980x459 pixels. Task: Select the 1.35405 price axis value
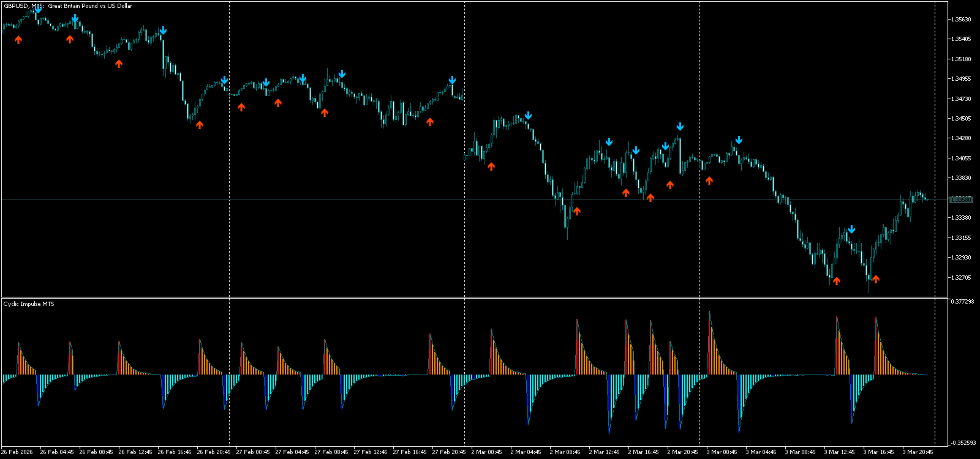[960, 39]
